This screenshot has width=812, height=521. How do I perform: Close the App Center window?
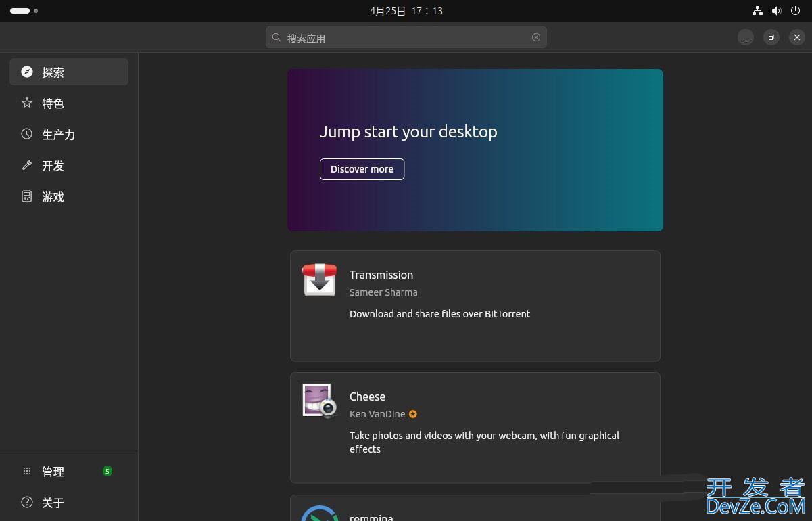click(797, 37)
